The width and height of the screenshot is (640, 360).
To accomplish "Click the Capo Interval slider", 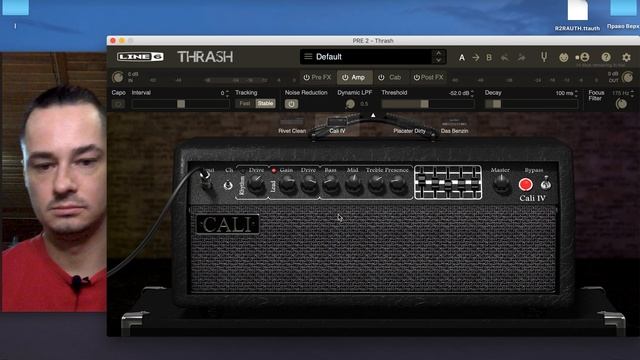I will 180,104.
